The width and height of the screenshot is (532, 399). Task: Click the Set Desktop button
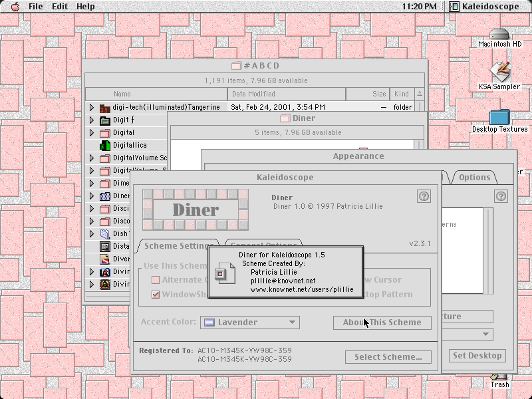click(x=477, y=356)
